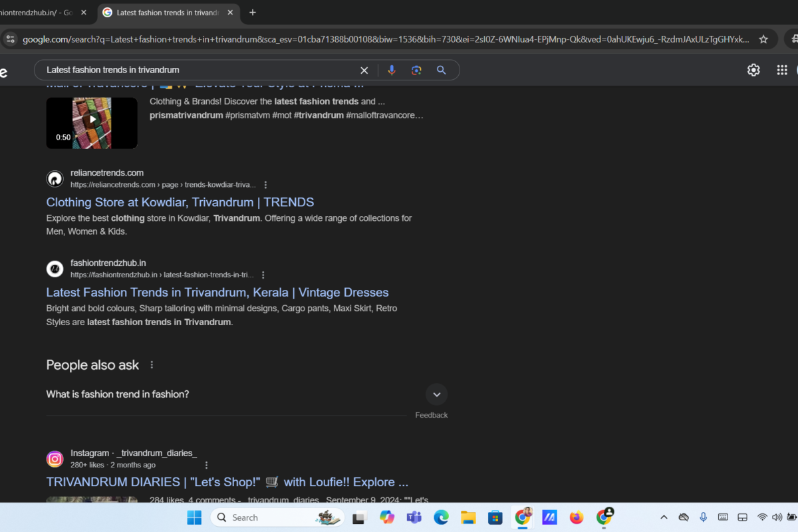Viewport: 798px width, 532px height.
Task: Click the microphone tray icon
Action: click(704, 517)
